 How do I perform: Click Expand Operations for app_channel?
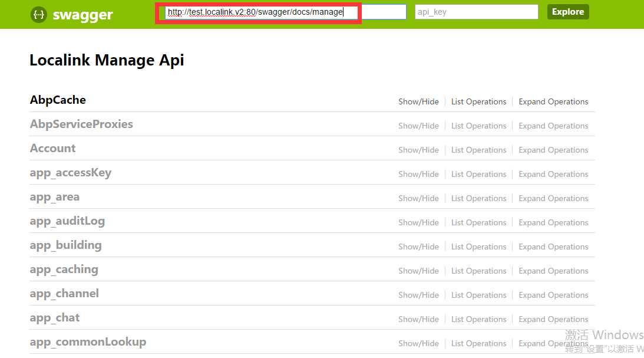553,295
